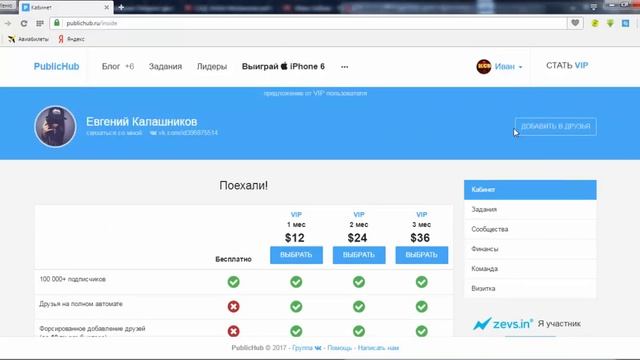Click the blue browser extension icon
This screenshot has height=360, width=640.
626,23
